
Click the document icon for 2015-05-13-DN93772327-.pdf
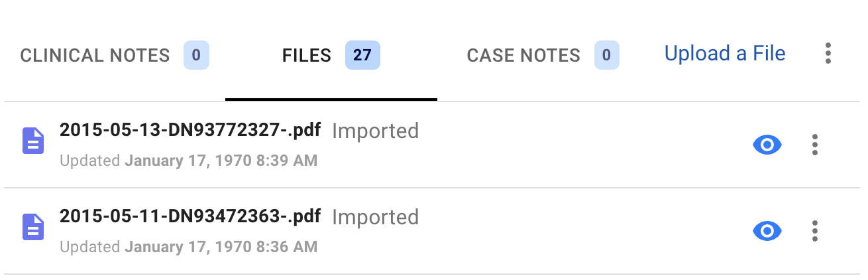(x=33, y=141)
